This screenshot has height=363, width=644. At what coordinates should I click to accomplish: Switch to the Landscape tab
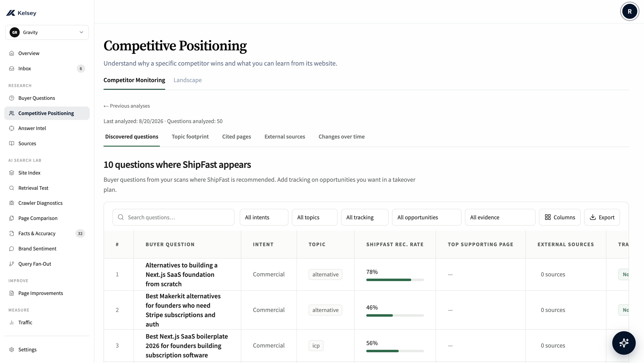click(188, 80)
